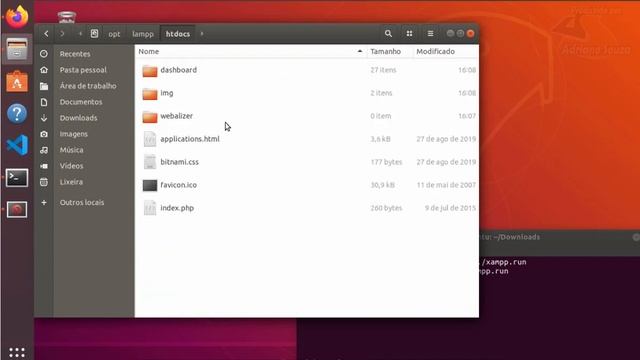The height and width of the screenshot is (360, 640).
Task: Click the download arrow icon beside Downloads
Action: pos(44,118)
